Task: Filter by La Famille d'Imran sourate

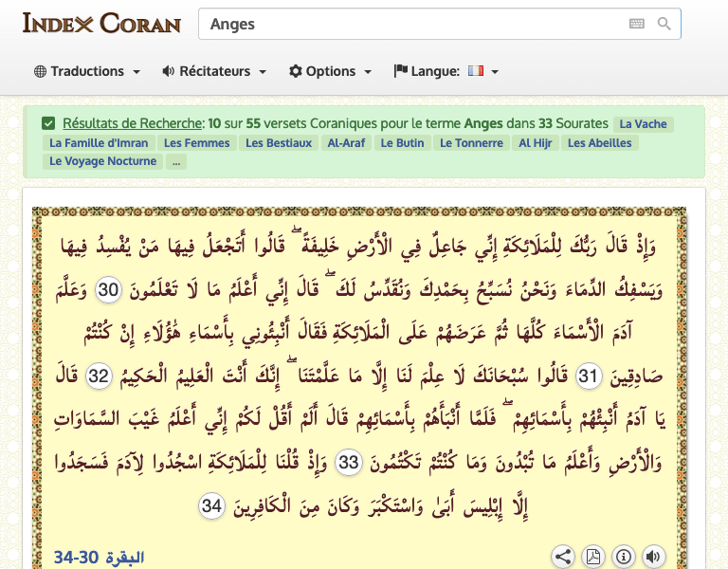Action: point(99,142)
